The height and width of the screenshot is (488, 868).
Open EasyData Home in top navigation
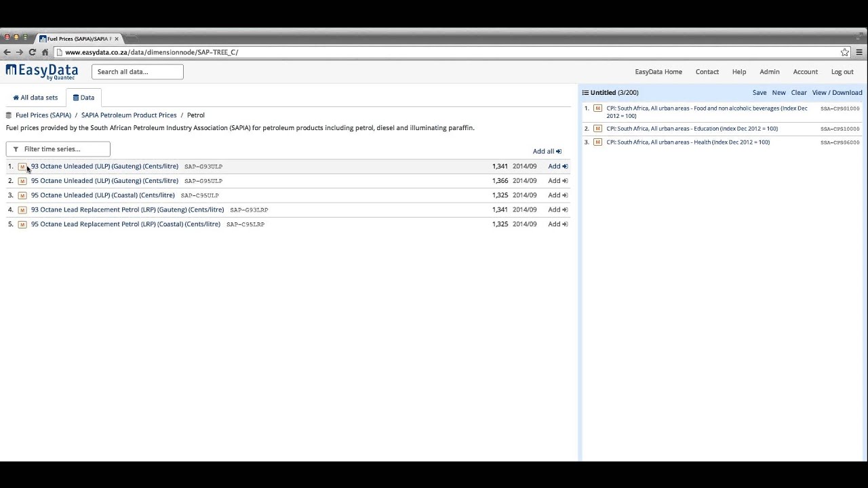coord(658,72)
